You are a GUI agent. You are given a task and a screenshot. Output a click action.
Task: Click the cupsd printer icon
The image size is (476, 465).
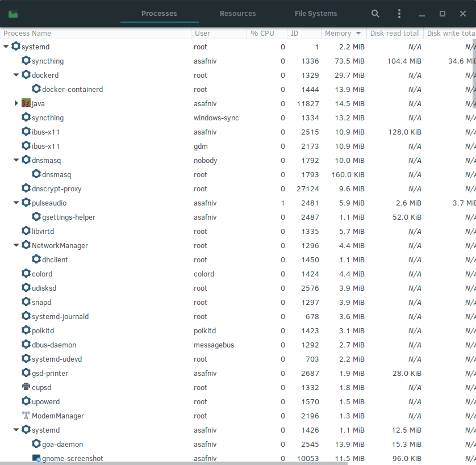(26, 387)
